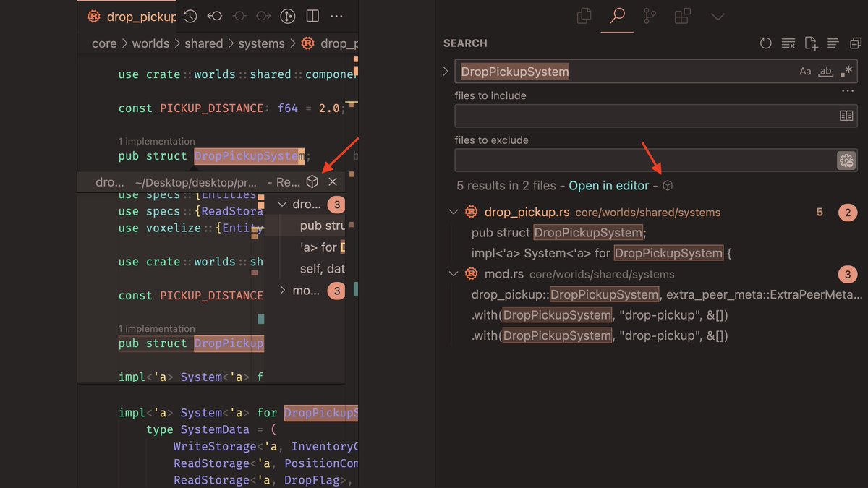Toggle Match Case in search box

[805, 72]
